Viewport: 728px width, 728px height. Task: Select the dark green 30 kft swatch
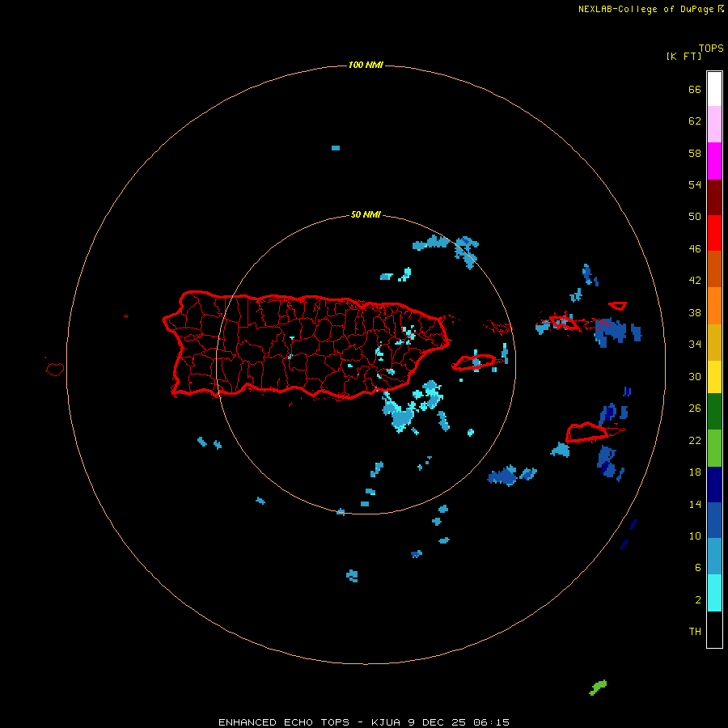point(714,412)
